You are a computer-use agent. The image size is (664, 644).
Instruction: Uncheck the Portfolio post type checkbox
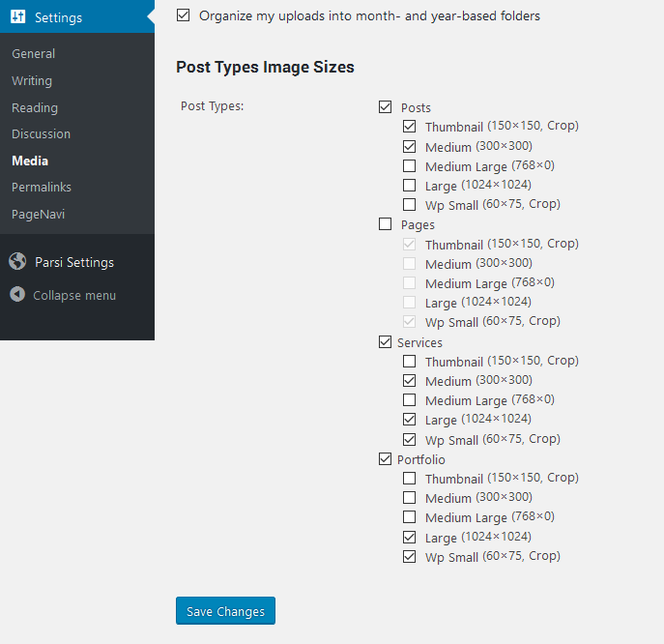pyautogui.click(x=385, y=458)
